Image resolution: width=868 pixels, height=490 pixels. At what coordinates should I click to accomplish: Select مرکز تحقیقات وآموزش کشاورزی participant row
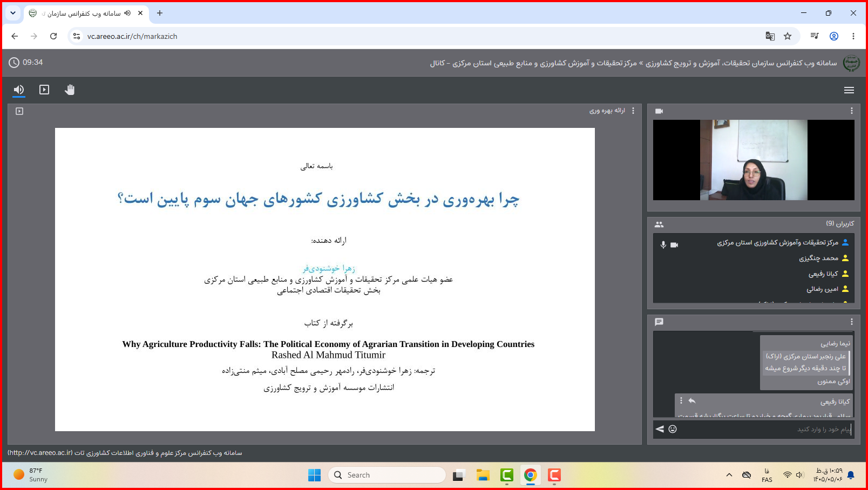(x=754, y=243)
